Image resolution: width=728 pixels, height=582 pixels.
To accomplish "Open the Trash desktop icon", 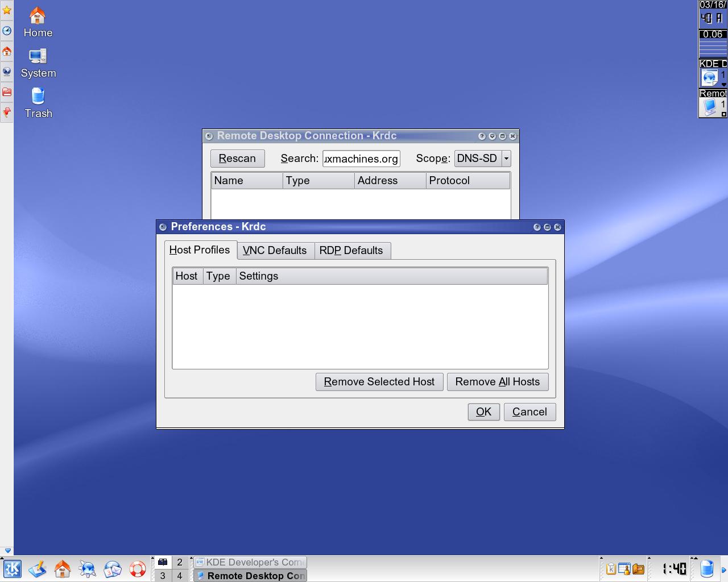I will [38, 103].
